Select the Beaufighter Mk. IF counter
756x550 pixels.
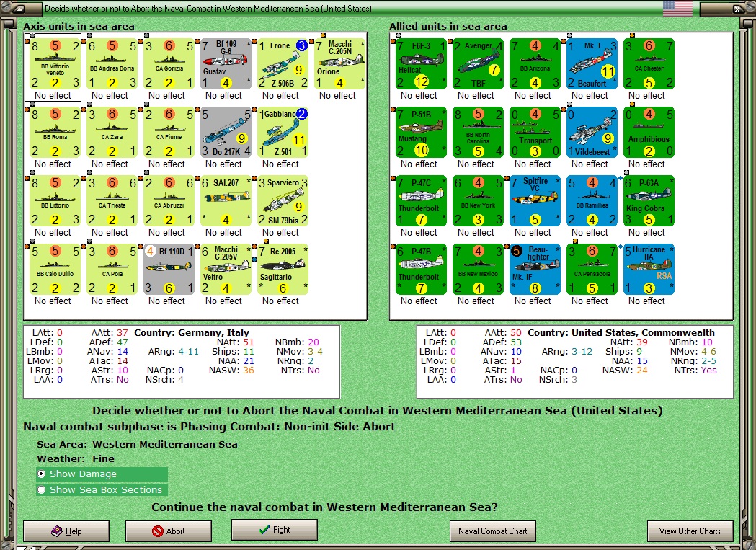(535, 269)
